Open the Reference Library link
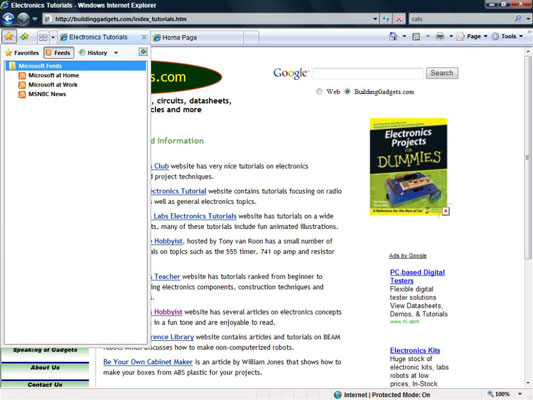Screen dimensions: 533x400 (x=172, y=337)
